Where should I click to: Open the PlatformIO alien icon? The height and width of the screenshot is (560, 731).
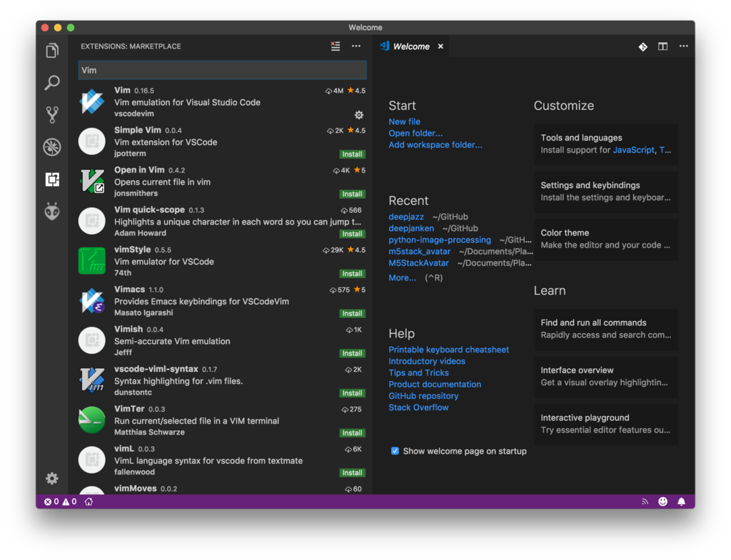(52, 211)
